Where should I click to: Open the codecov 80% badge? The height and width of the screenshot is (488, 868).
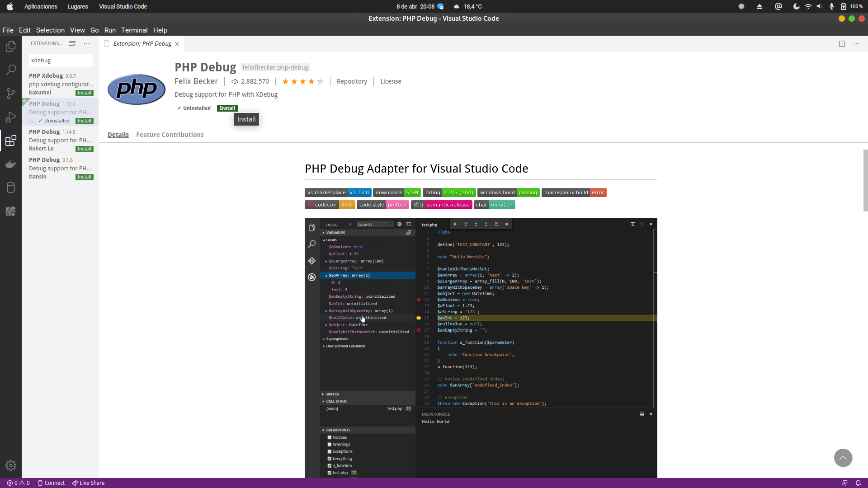(330, 205)
